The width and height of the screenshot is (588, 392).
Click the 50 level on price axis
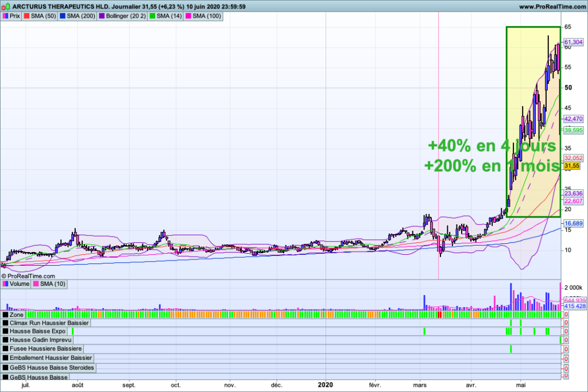click(x=568, y=88)
